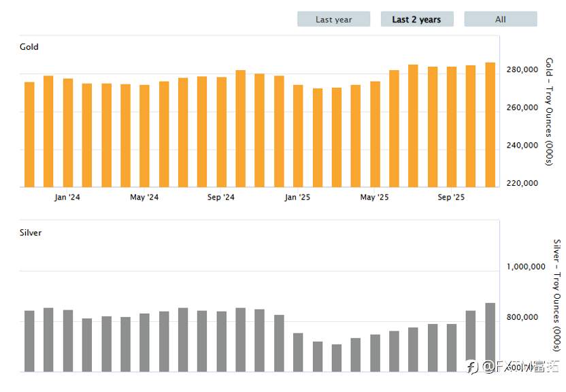Viewport: 566px width, 392px height.
Task: Click the silver bar below Sep '24
Action: tap(221, 342)
